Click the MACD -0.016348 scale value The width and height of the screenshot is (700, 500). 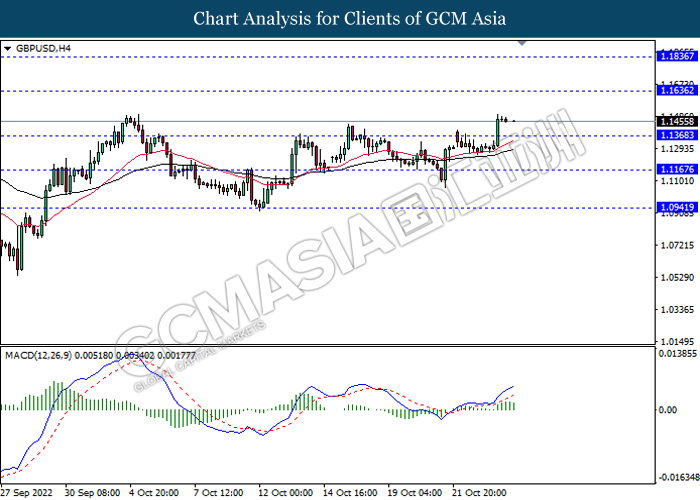[679, 477]
